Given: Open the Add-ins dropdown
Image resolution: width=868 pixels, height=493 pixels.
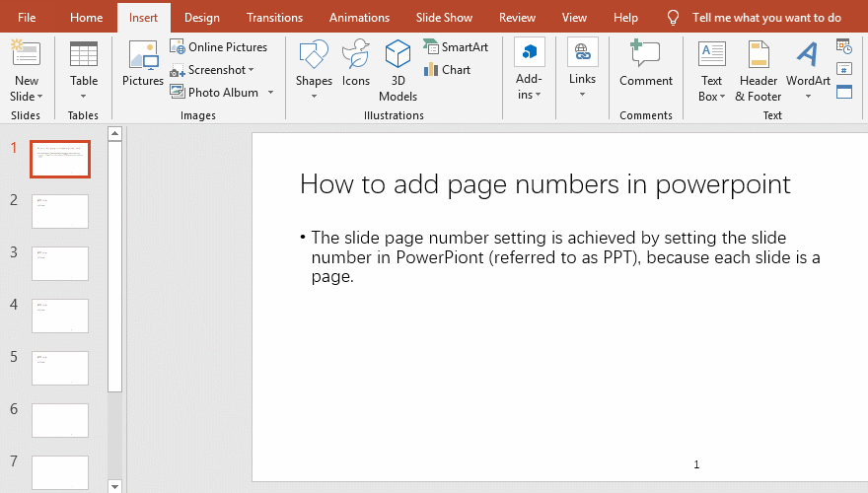Looking at the screenshot, I should pos(530,69).
